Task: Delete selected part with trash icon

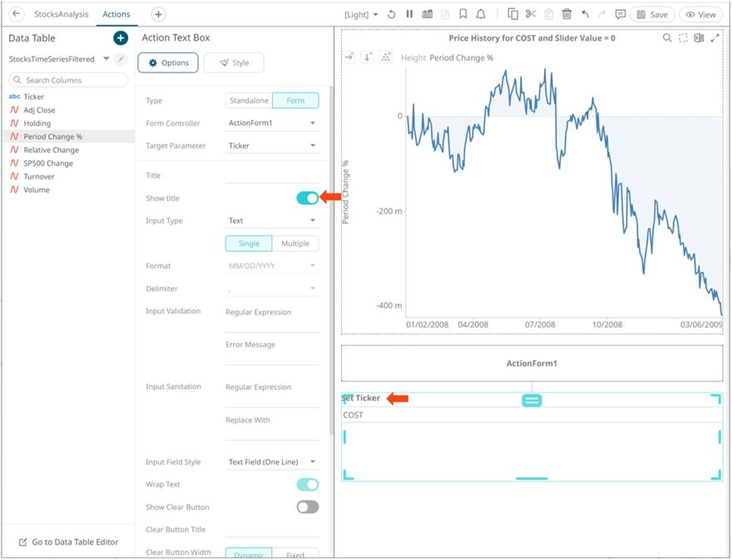Action: [566, 14]
